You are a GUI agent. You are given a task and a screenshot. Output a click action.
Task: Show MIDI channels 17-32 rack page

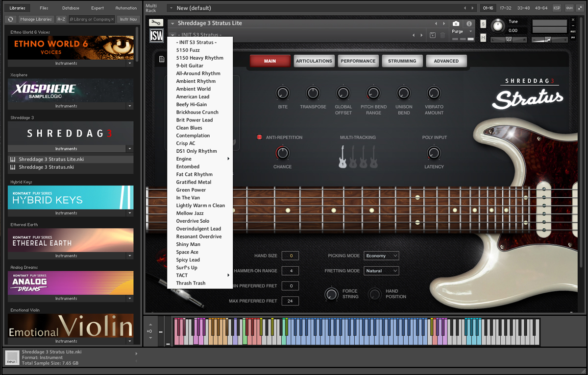pyautogui.click(x=505, y=8)
